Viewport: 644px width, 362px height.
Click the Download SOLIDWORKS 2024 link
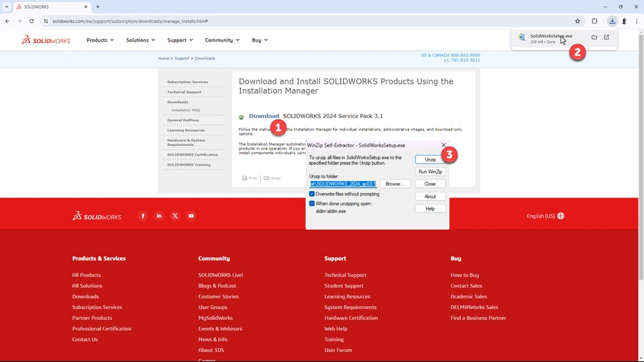tap(264, 116)
